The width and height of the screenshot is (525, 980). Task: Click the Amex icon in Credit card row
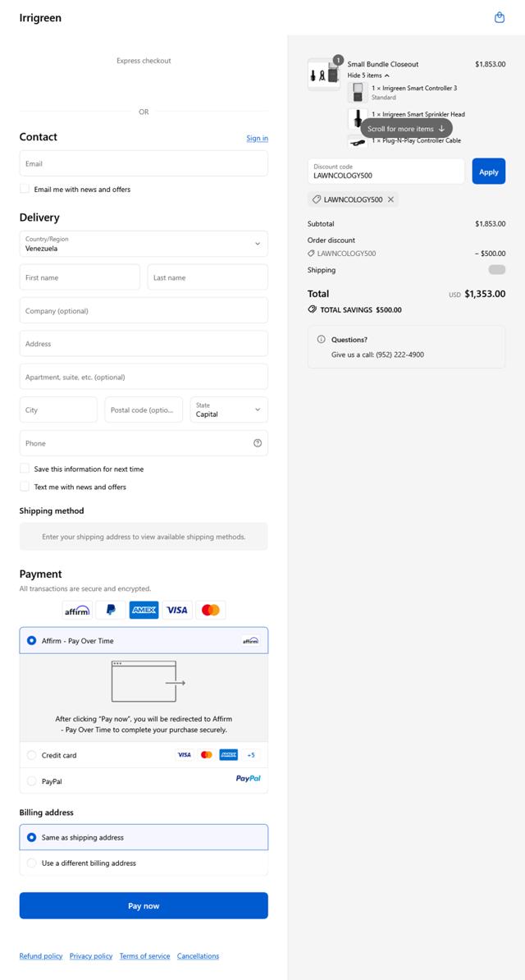[x=229, y=755]
